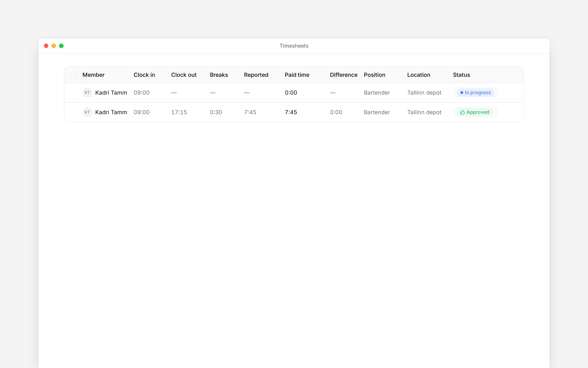Sort by the Member column header
Viewport: 588px width, 368px height.
[x=93, y=75]
